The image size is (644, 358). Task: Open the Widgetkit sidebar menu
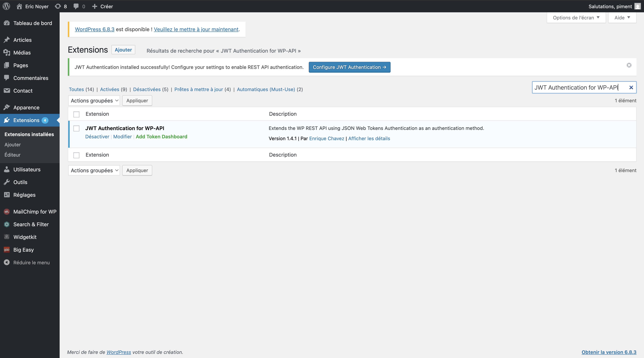coord(25,237)
